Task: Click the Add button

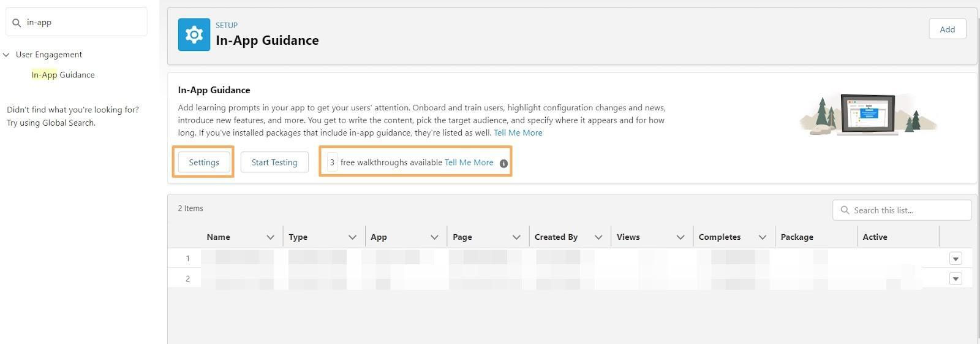Action: coord(947,29)
